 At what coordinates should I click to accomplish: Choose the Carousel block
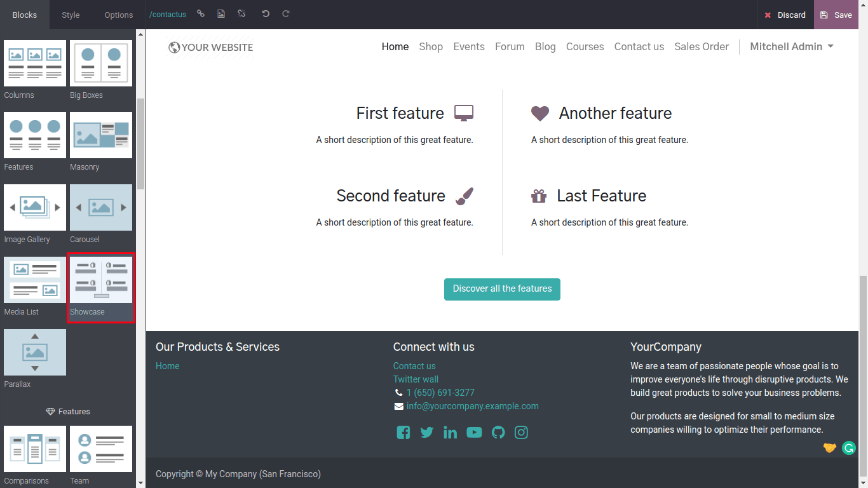pyautogui.click(x=101, y=208)
